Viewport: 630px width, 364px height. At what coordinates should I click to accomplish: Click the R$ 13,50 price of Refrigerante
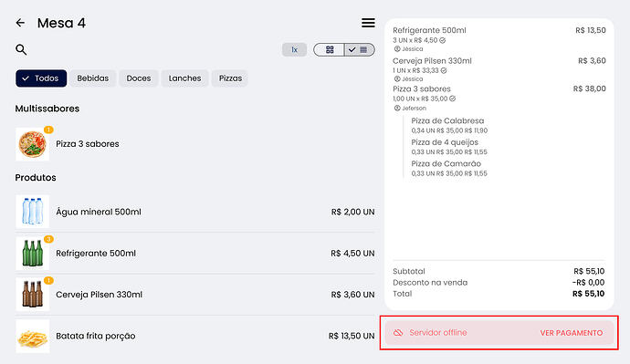(x=591, y=30)
